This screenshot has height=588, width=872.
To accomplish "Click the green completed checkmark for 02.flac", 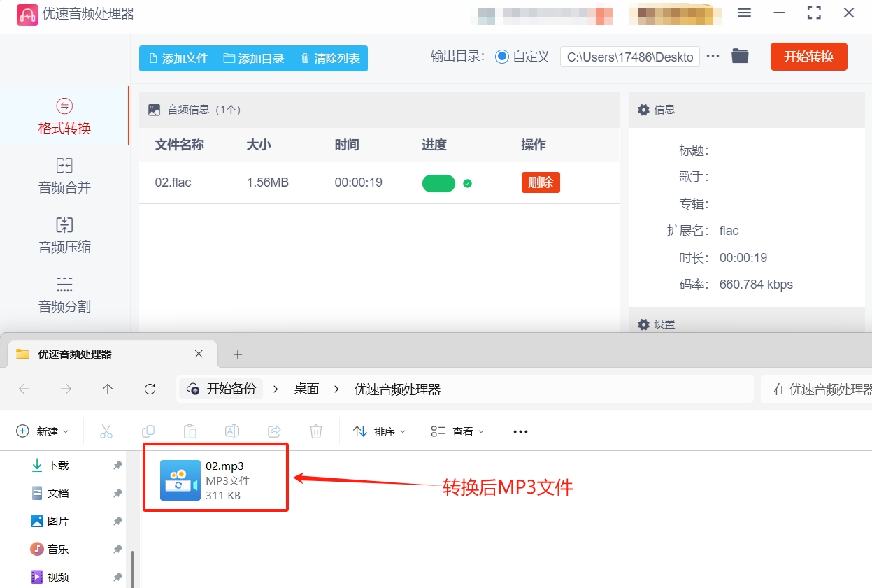I will pyautogui.click(x=467, y=183).
